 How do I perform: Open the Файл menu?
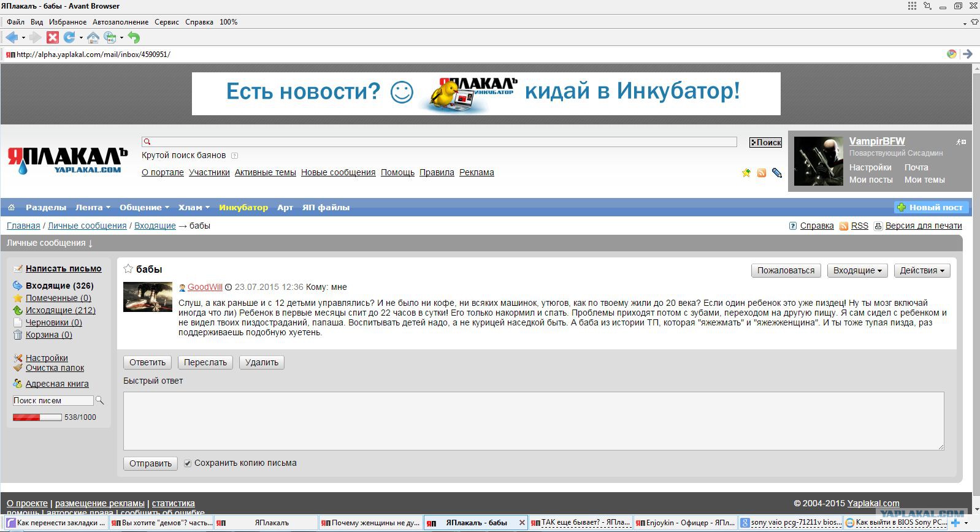[15, 22]
